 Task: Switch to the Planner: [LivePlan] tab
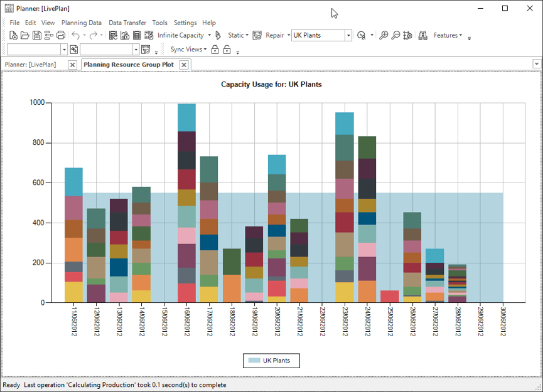click(x=35, y=65)
